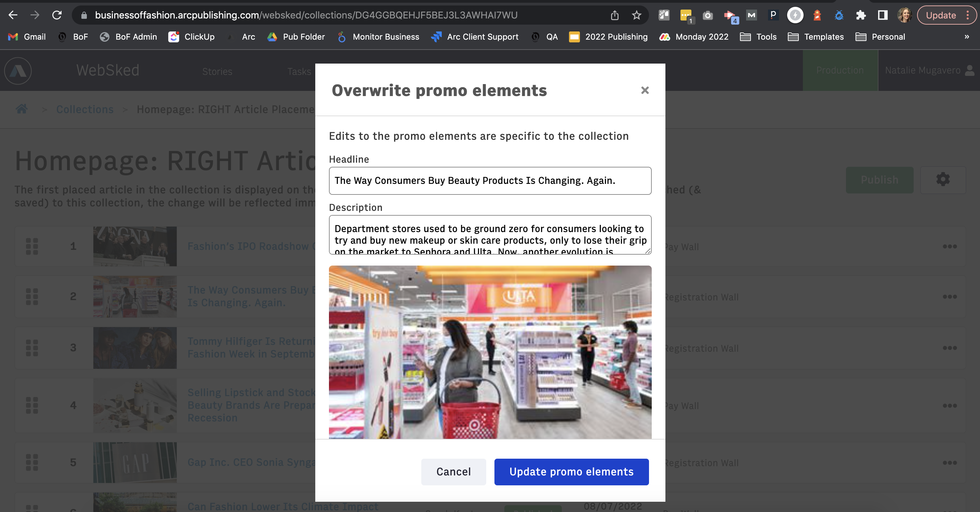Open 2022 Publishing bookmark

coord(608,37)
